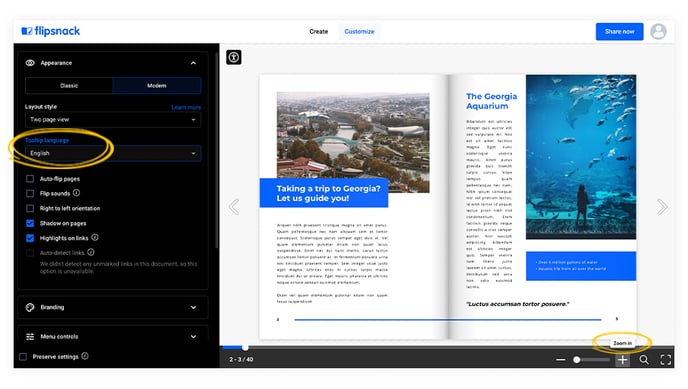Viewport: 688px width, 389px height.
Task: Go to the previous page arrow
Action: (234, 207)
